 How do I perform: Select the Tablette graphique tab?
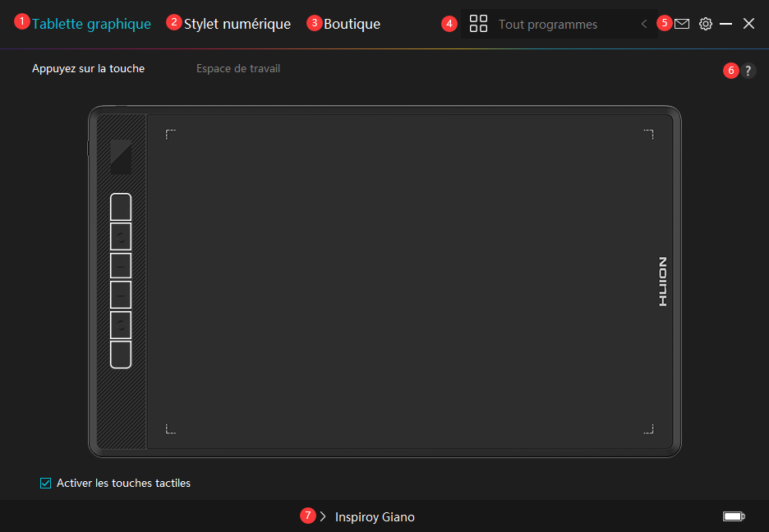tap(91, 24)
